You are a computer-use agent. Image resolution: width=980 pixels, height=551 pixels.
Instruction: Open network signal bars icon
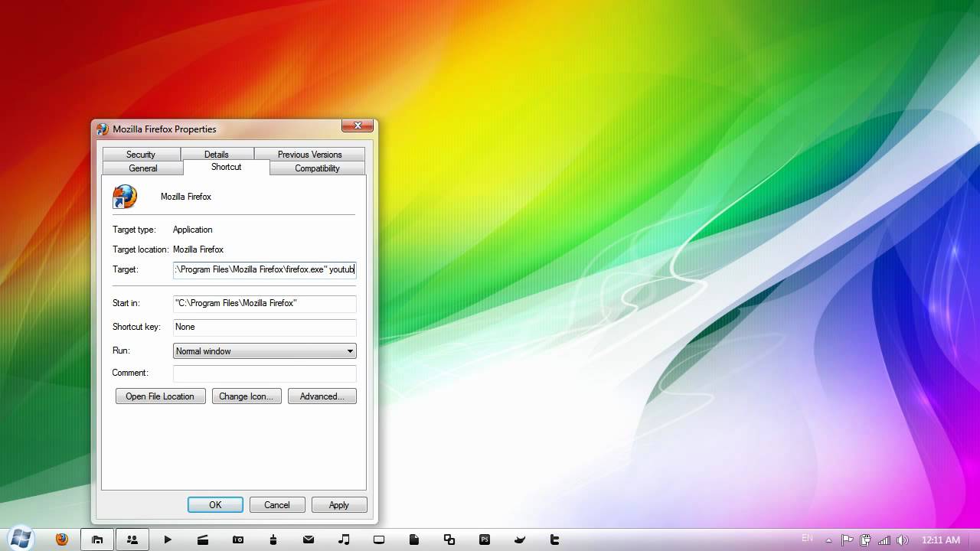click(x=884, y=540)
